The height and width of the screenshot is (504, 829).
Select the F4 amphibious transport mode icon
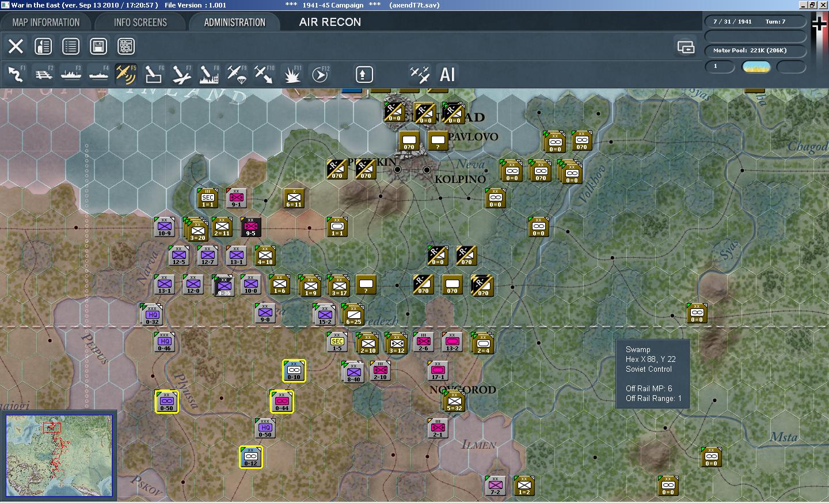tap(98, 74)
